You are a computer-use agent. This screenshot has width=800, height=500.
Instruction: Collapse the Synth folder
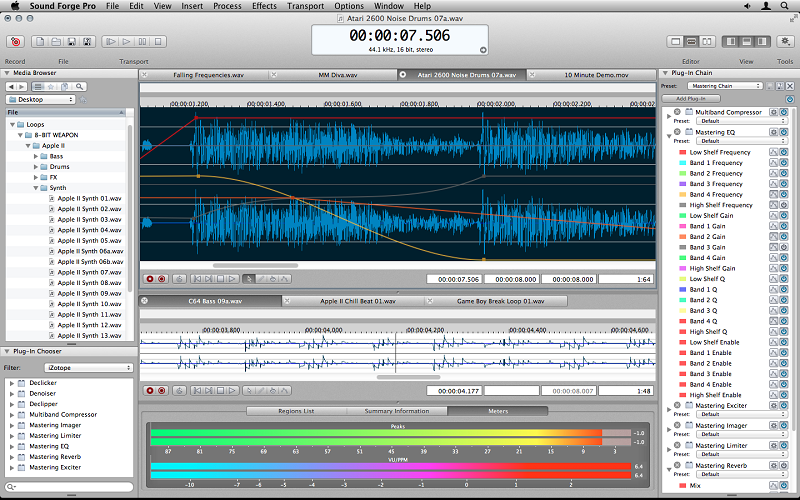pos(36,188)
